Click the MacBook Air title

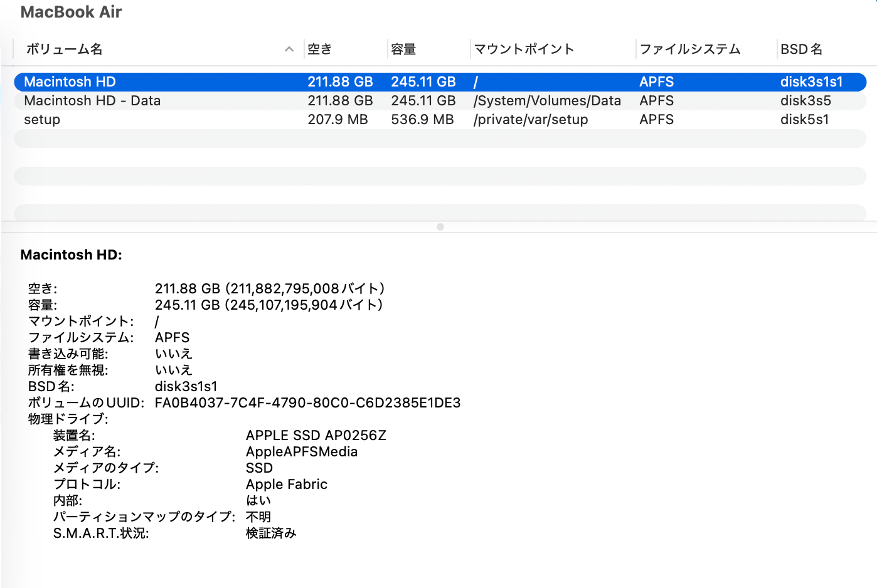point(71,12)
